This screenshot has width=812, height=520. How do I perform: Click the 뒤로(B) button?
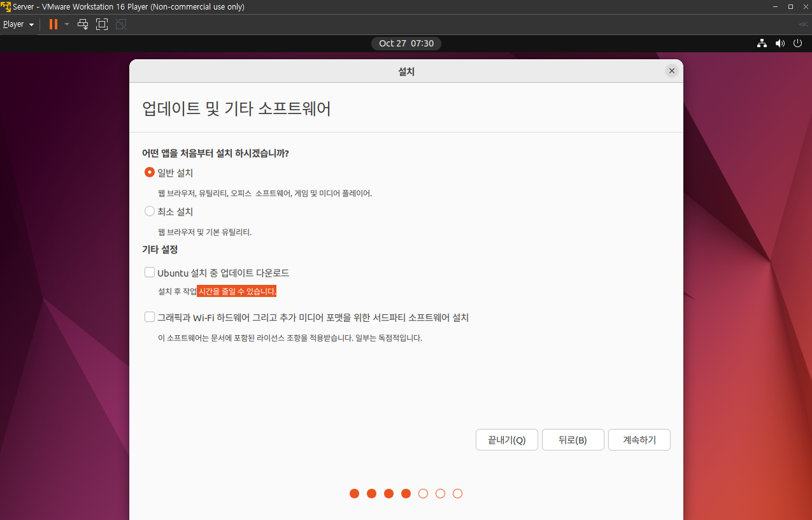(573, 440)
